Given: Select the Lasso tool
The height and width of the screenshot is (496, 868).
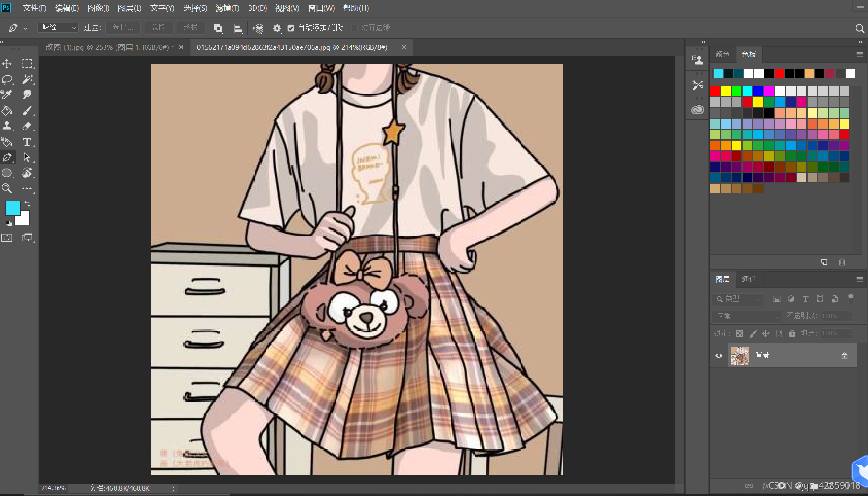Looking at the screenshot, I should click(7, 80).
